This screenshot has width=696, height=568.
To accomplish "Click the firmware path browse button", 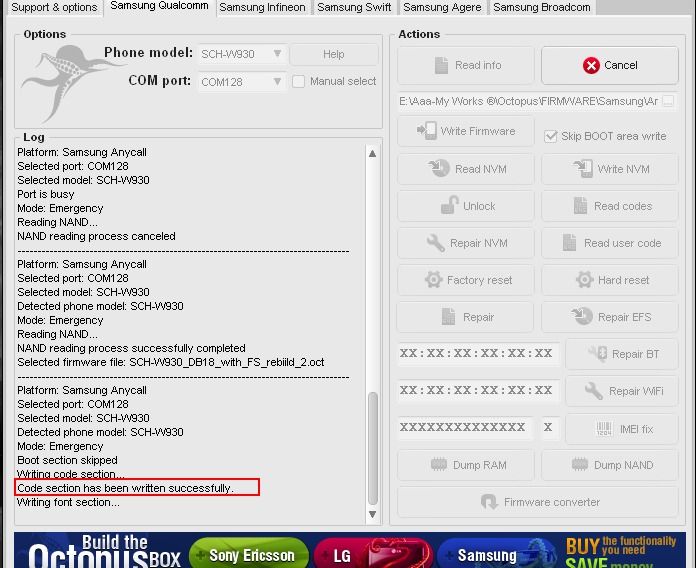I will (668, 101).
